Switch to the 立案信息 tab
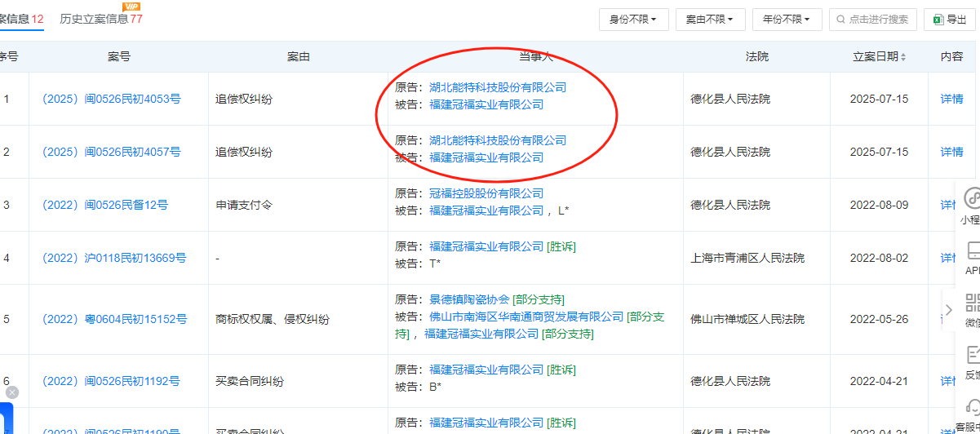The image size is (980, 434). (x=22, y=19)
